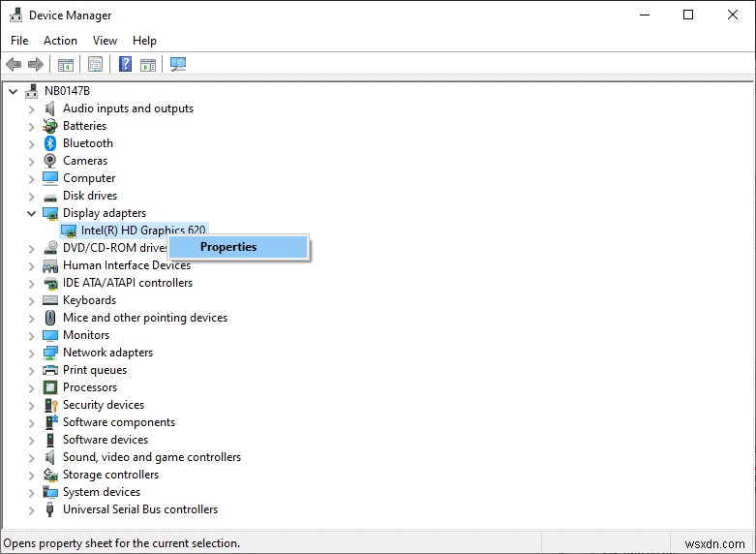Click the Intel(R) HD Graphics 620 device icon

click(69, 231)
